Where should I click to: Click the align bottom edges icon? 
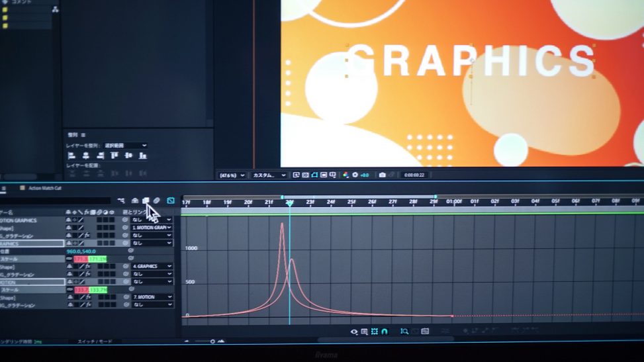coord(143,156)
